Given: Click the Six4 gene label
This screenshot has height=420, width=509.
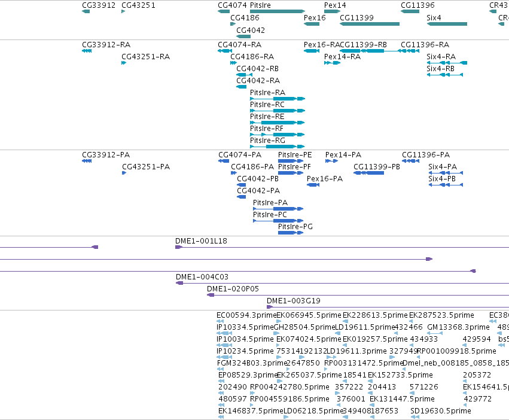Looking at the screenshot, I should (x=434, y=17).
